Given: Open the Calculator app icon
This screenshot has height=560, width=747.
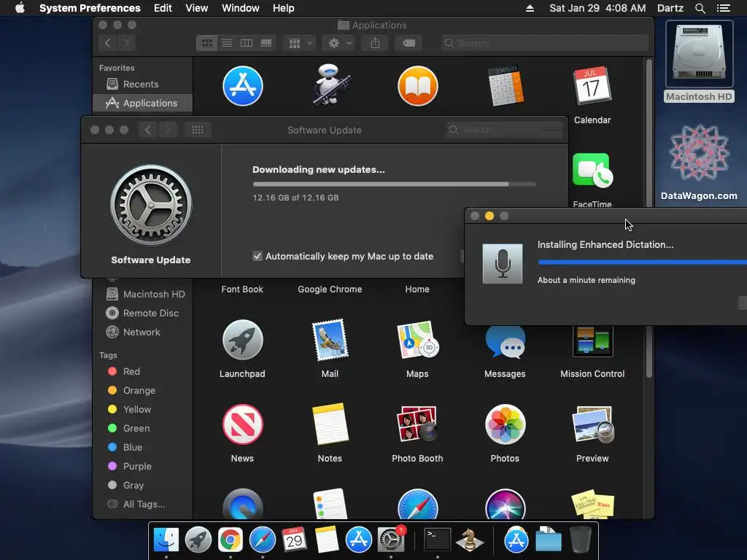Looking at the screenshot, I should coord(505,86).
